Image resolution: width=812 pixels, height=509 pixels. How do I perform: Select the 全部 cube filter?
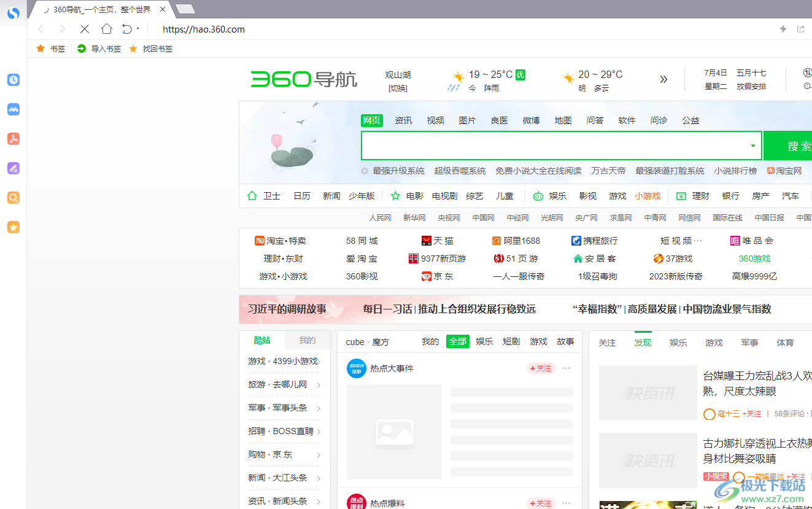(458, 341)
